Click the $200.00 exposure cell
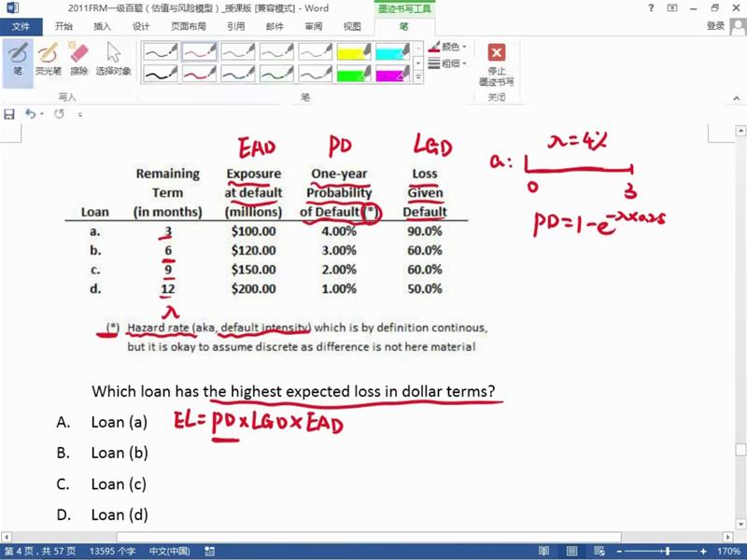Image resolution: width=747 pixels, height=560 pixels. (x=253, y=288)
